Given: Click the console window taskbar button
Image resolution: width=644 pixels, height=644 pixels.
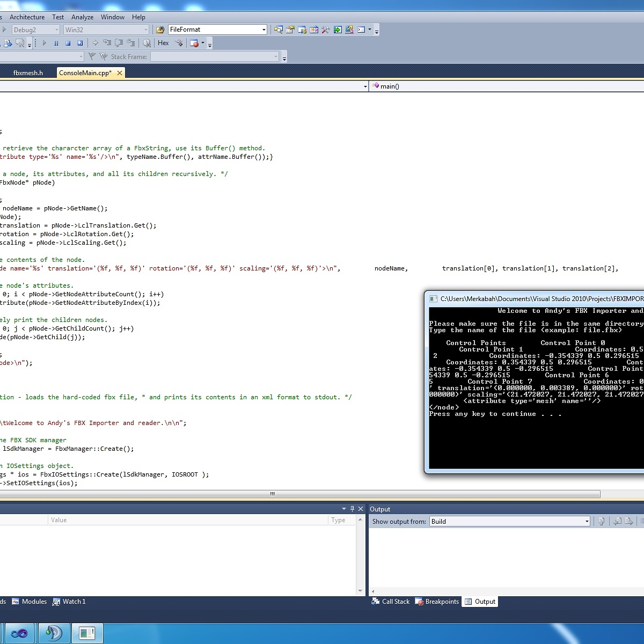Looking at the screenshot, I should pos(86,633).
